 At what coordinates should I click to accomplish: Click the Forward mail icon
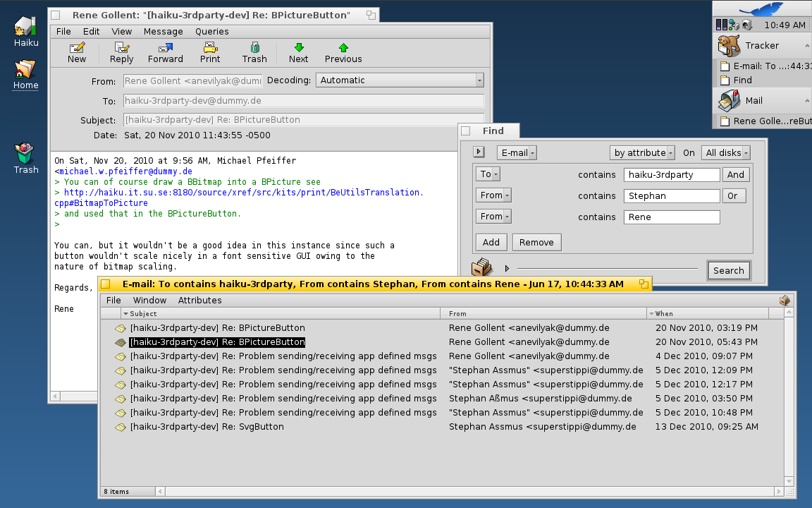[166, 48]
